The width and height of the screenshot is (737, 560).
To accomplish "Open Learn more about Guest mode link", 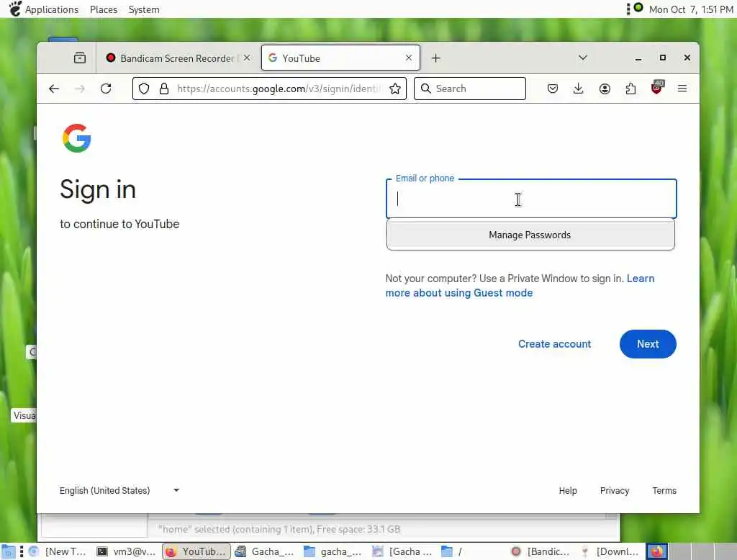I will tap(520, 286).
